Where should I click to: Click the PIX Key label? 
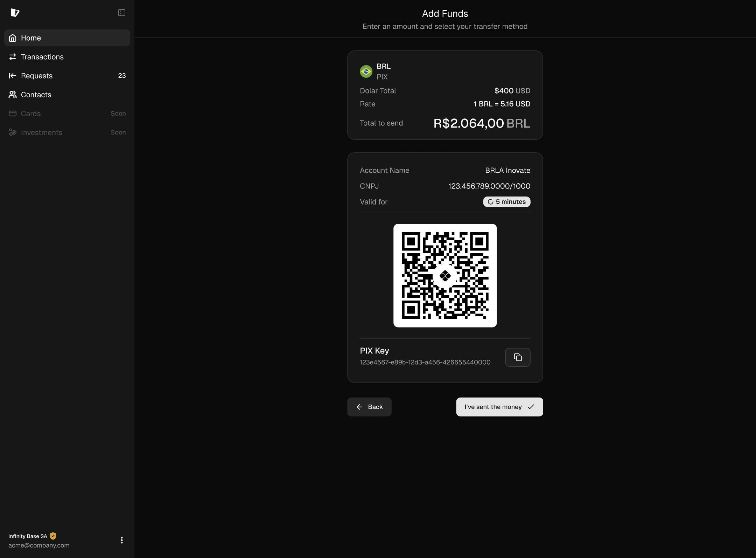[374, 351]
